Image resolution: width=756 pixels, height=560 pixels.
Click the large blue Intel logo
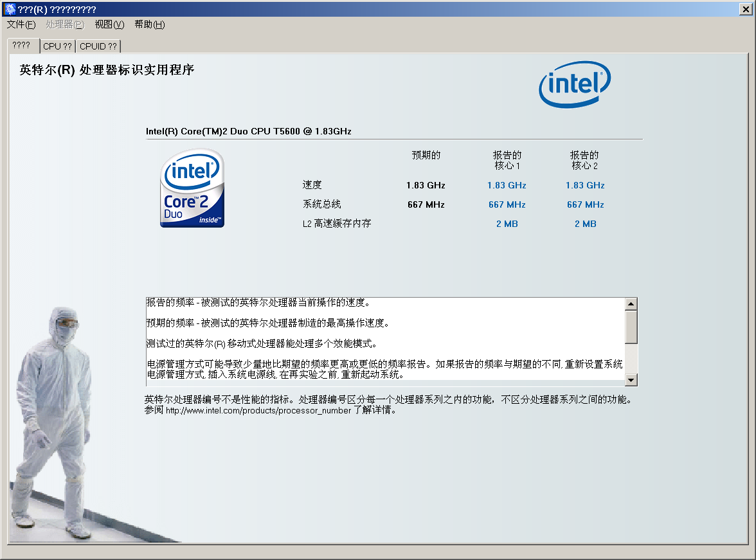tap(574, 84)
